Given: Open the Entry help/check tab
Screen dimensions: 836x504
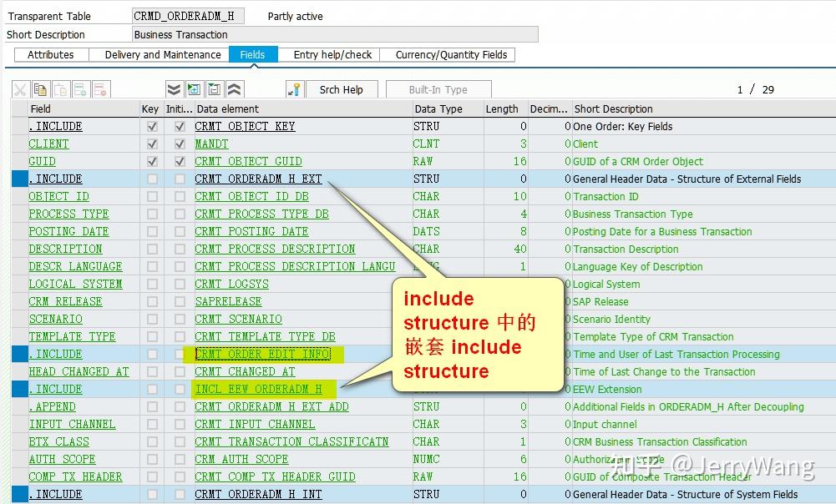Looking at the screenshot, I should [336, 54].
